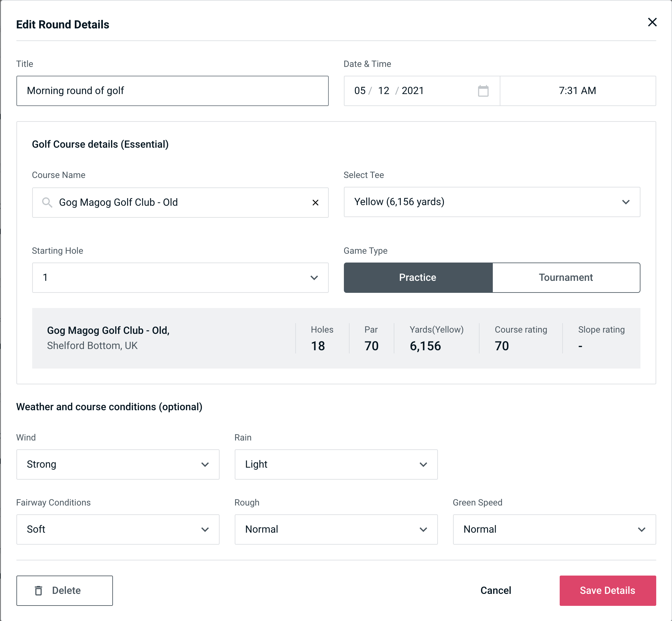Expand the Starting Hole dropdown

(x=180, y=277)
